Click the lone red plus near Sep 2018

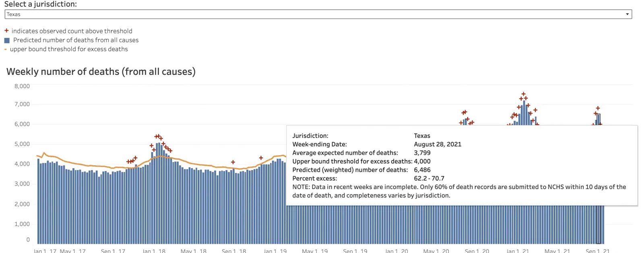tap(233, 162)
